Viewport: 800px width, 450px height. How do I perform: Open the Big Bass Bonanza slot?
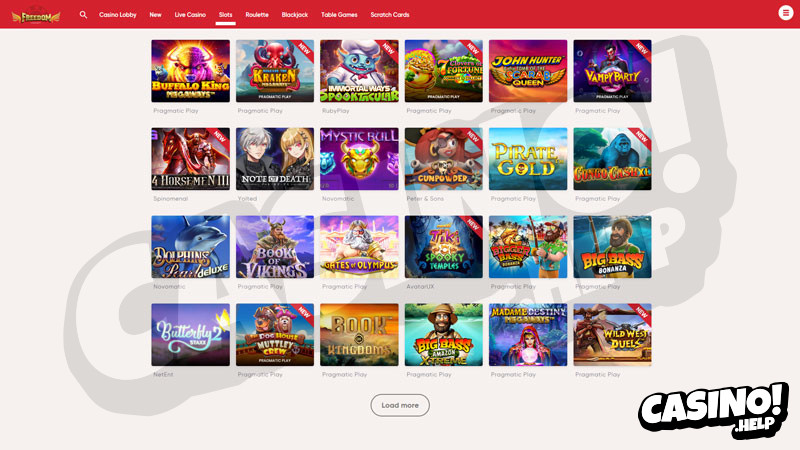click(x=612, y=247)
